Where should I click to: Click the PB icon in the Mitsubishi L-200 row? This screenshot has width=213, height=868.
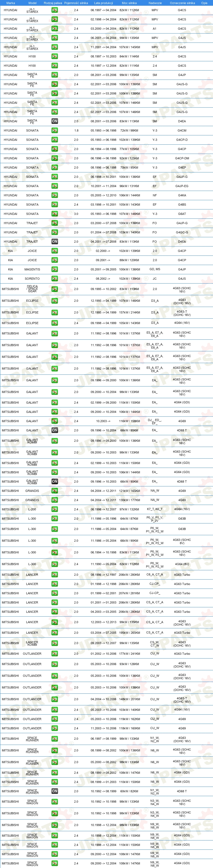(54, 509)
